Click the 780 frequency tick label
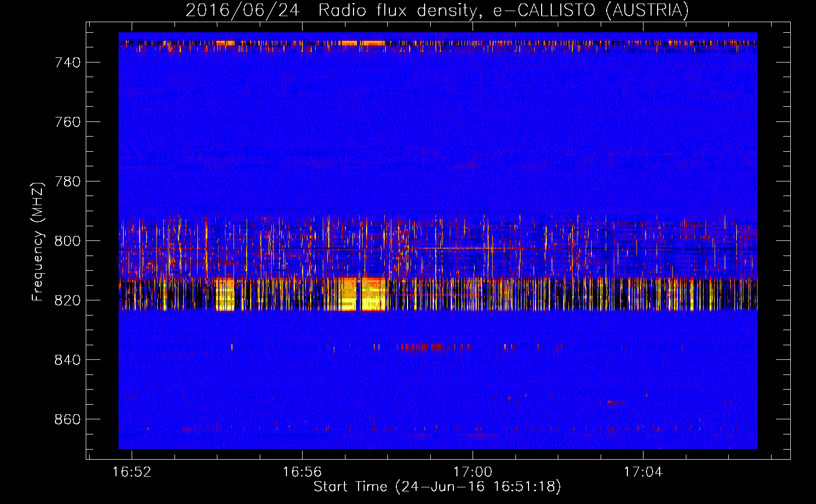Image resolution: width=816 pixels, height=504 pixels. [68, 181]
